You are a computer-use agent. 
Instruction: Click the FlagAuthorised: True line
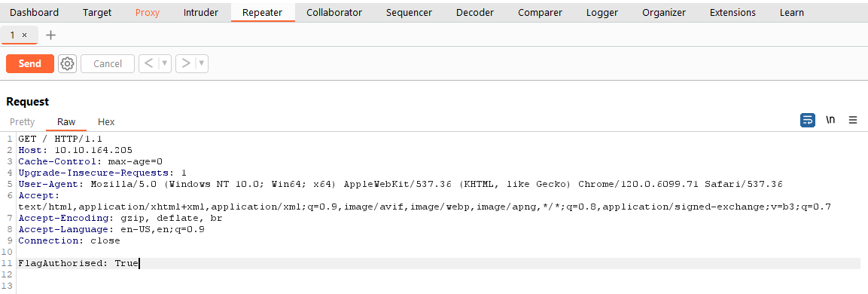[78, 264]
